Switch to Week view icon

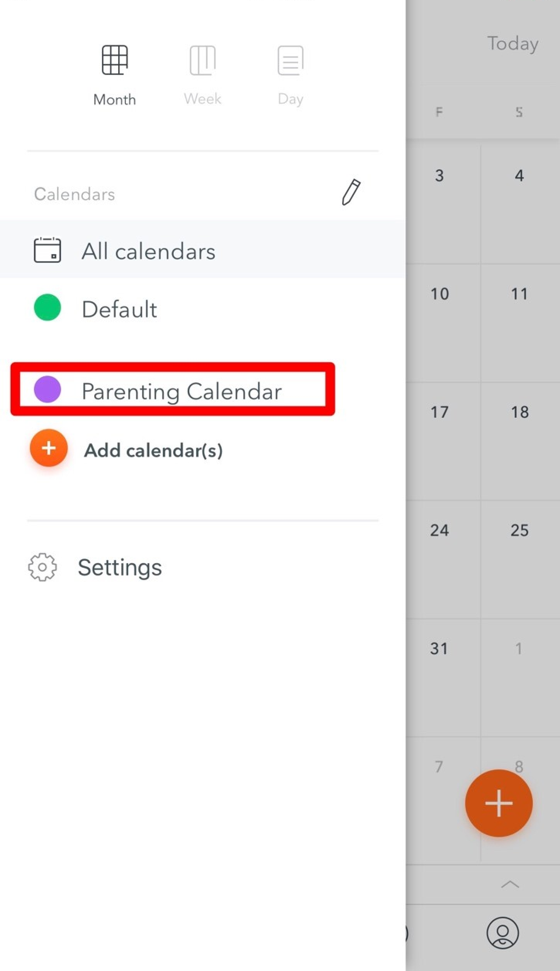[202, 60]
